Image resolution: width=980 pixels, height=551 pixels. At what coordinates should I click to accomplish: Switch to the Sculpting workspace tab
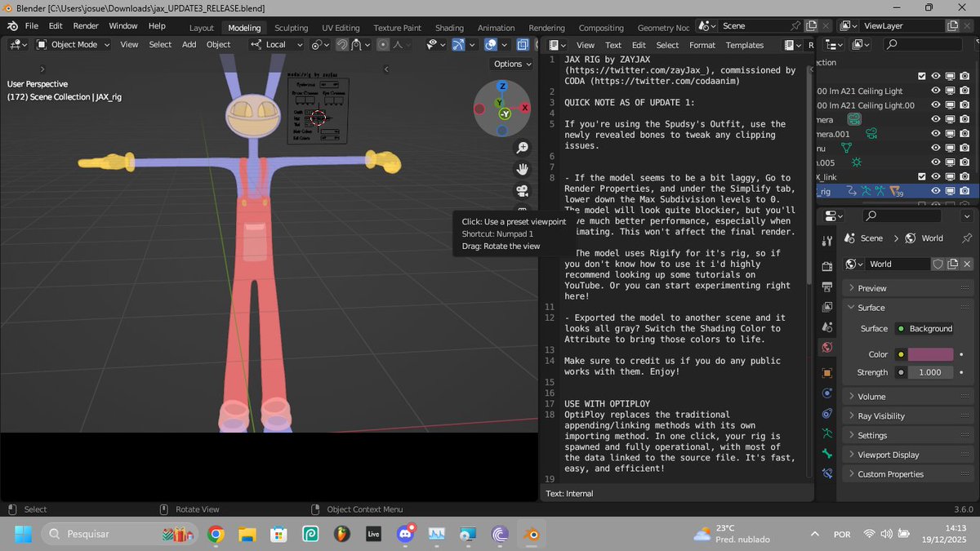pos(292,28)
